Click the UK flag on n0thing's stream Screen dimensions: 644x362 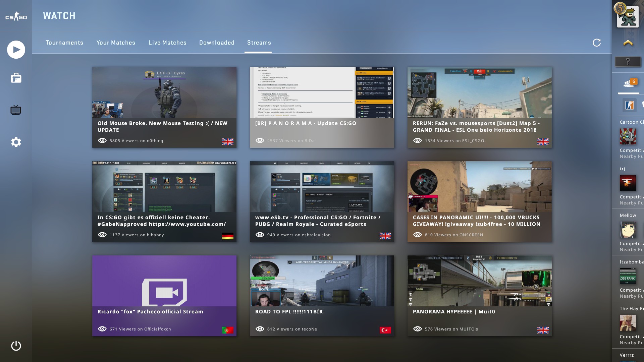[x=228, y=142]
